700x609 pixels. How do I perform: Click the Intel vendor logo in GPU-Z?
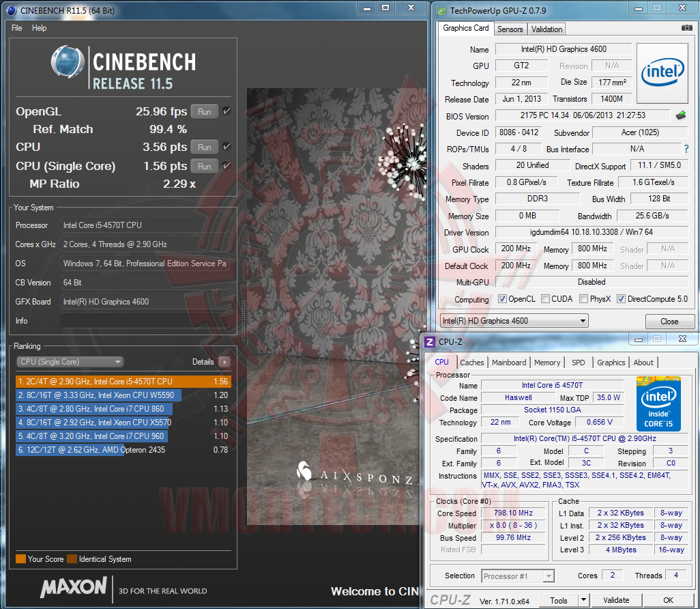[662, 73]
